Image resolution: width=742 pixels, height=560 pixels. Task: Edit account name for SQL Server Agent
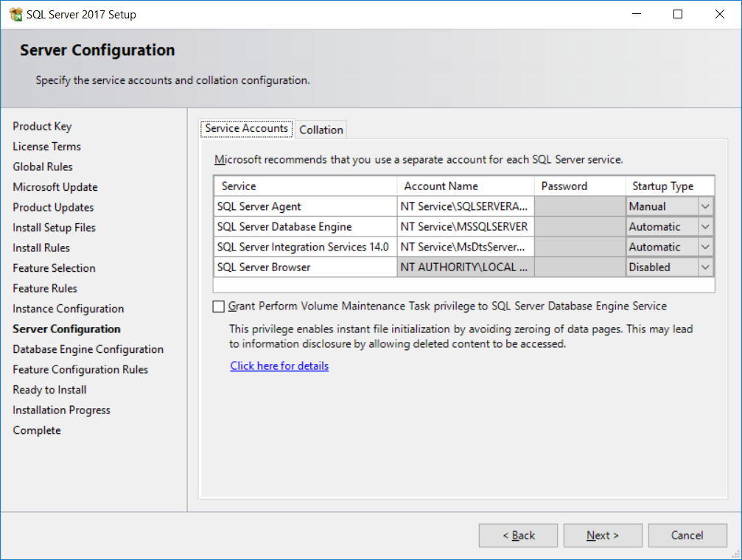466,206
